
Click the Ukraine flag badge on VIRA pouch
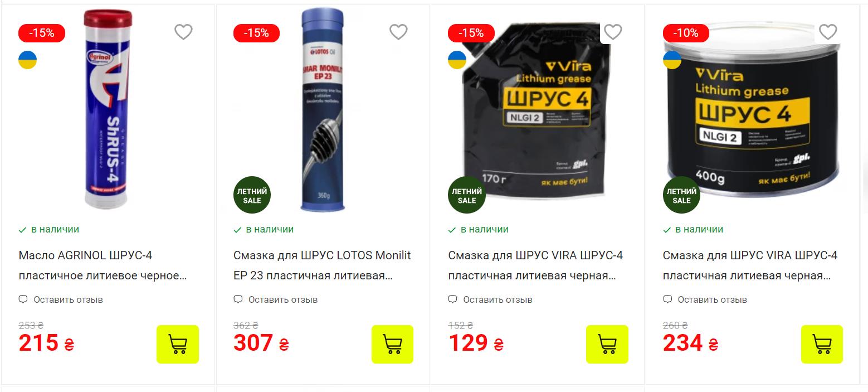coord(457,60)
